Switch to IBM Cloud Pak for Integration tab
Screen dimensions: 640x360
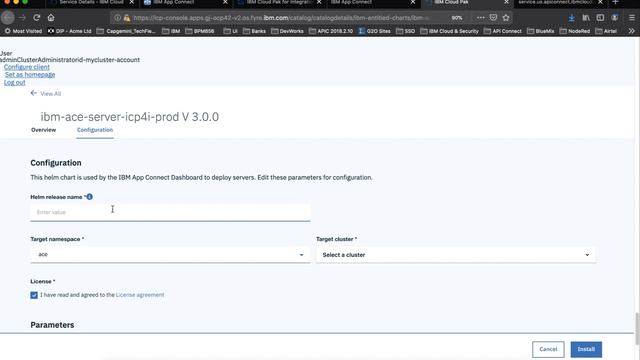pyautogui.click(x=279, y=2)
